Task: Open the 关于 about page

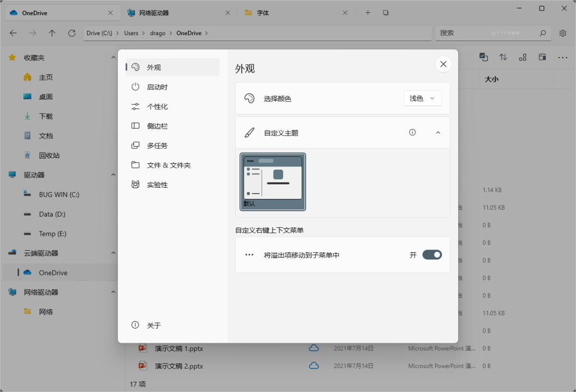Action: (x=154, y=325)
